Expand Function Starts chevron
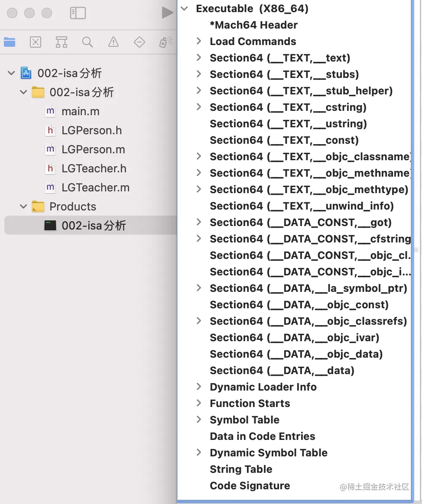 (199, 403)
